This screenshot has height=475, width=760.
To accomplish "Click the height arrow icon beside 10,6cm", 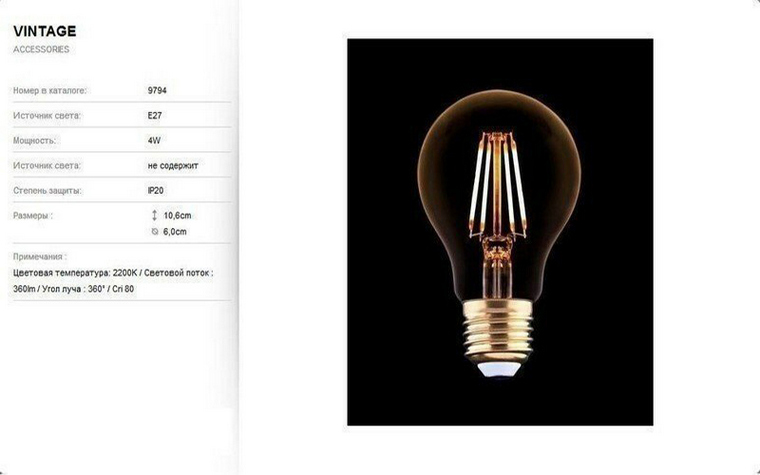I will [x=155, y=215].
